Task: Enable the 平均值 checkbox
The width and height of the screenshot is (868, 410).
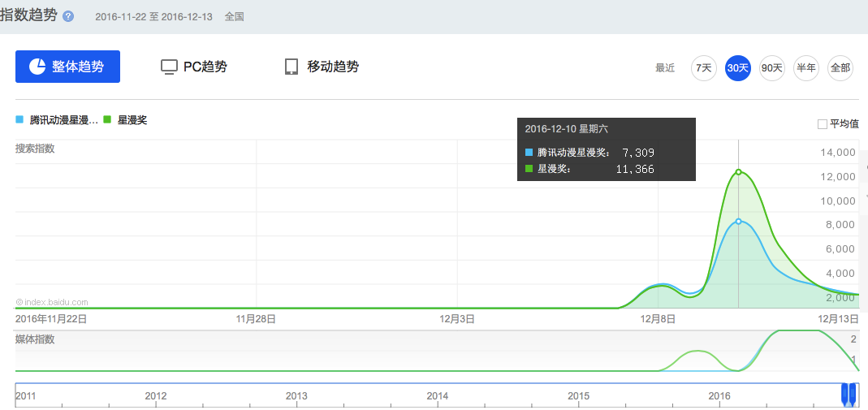Action: click(823, 124)
